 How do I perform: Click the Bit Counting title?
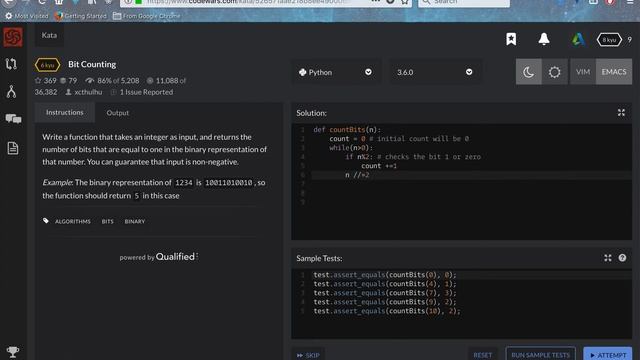92,64
